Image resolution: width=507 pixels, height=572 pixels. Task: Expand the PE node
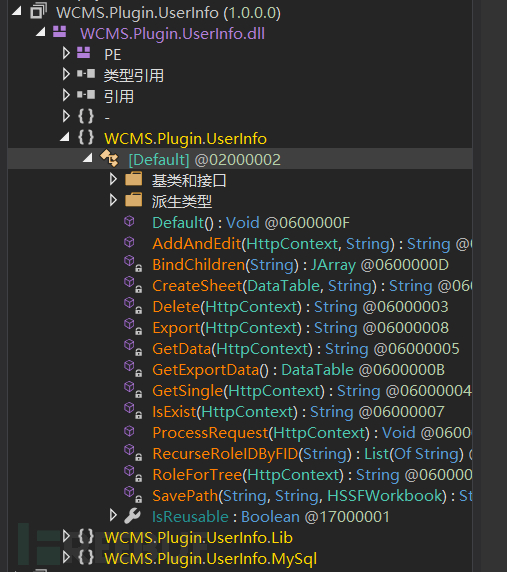pyautogui.click(x=66, y=53)
